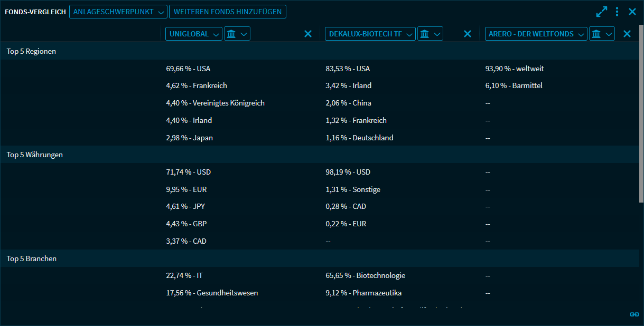Open the exchange selector beside DekaLux-Biotech TF

coord(430,34)
